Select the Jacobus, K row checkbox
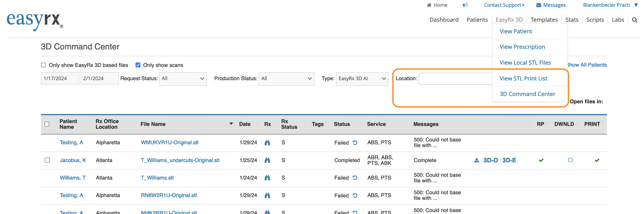644x214 pixels. pos(47,160)
